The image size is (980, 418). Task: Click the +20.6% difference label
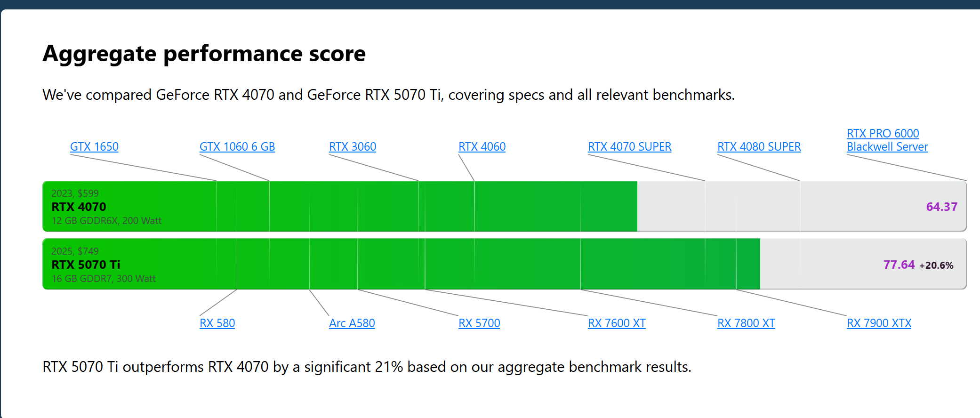936,265
